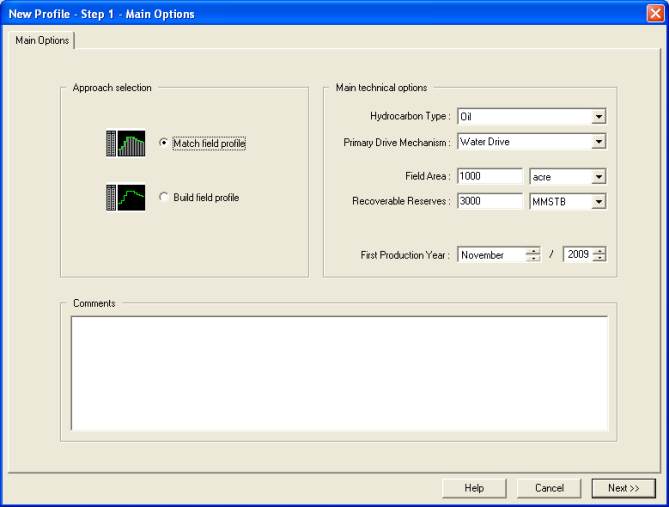The height and width of the screenshot is (507, 669).
Task: Decrement the production year 2009 spinner
Action: click(599, 259)
